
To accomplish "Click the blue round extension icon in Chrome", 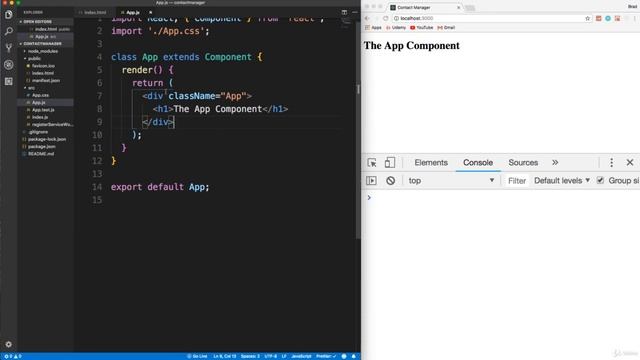I will 608,18.
